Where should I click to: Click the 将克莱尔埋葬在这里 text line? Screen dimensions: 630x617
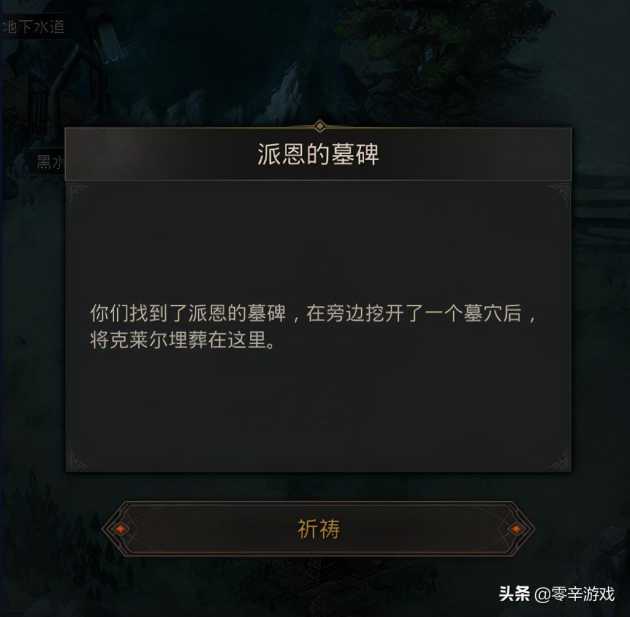pyautogui.click(x=182, y=340)
